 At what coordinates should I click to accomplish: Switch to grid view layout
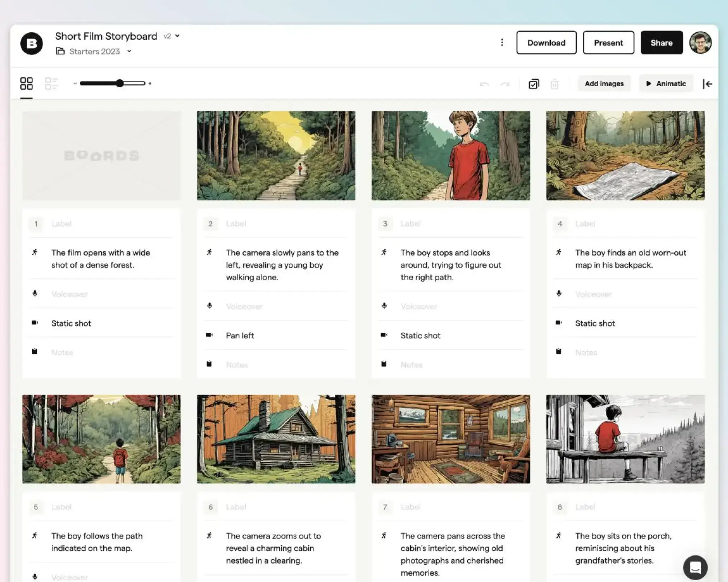(26, 84)
